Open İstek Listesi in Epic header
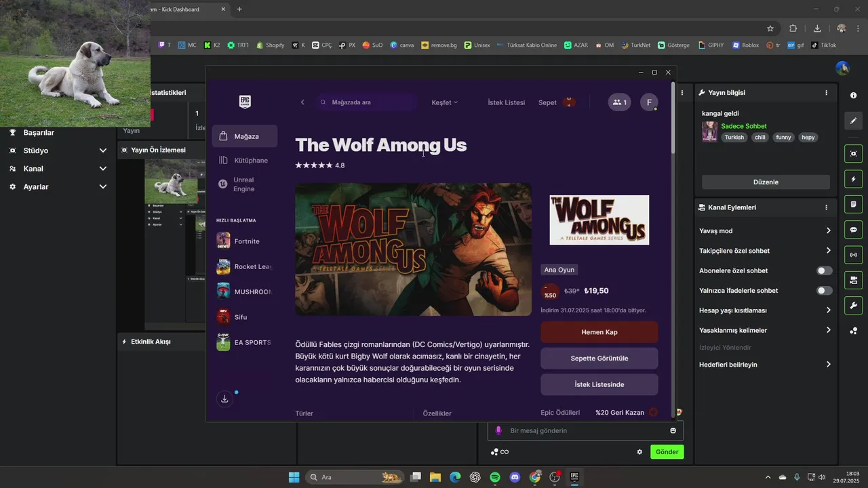The image size is (868, 488). pyautogui.click(x=507, y=102)
